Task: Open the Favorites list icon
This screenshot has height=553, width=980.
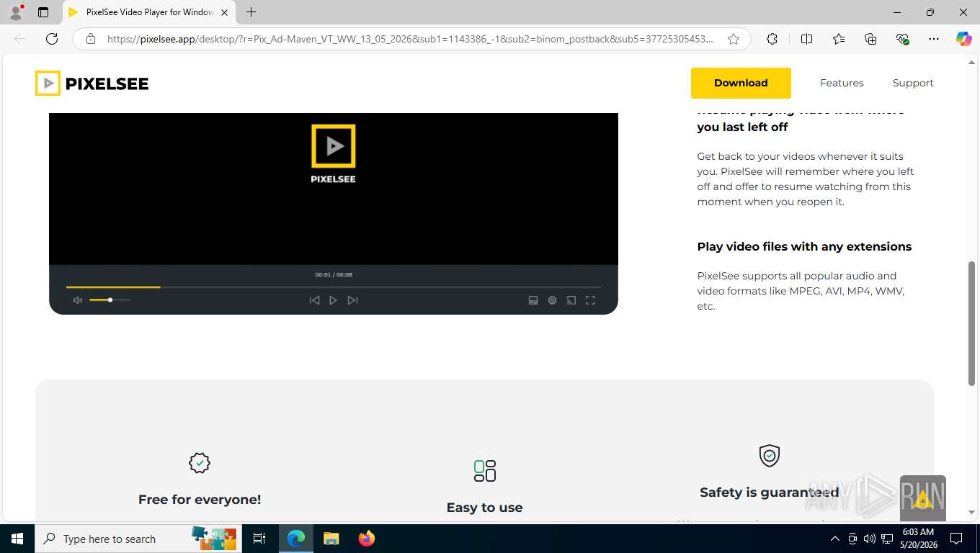Action: coord(839,39)
